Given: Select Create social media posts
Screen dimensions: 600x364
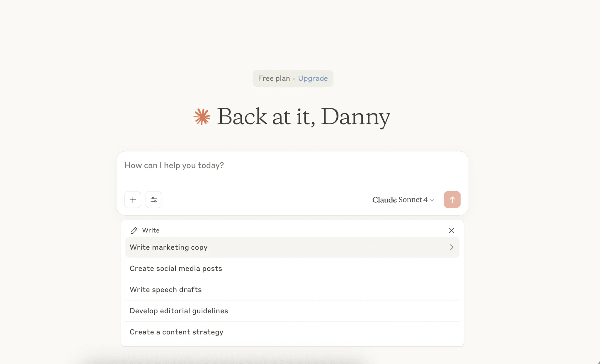Looking at the screenshot, I should [176, 268].
